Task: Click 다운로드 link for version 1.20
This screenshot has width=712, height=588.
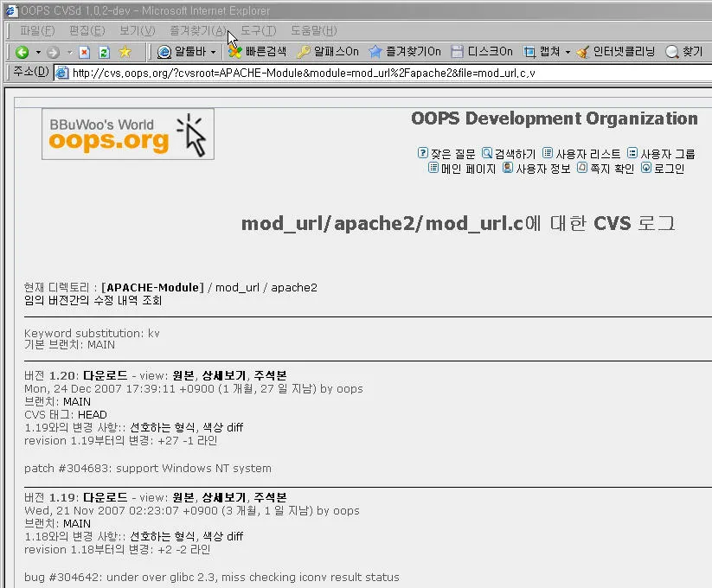Action: point(106,375)
